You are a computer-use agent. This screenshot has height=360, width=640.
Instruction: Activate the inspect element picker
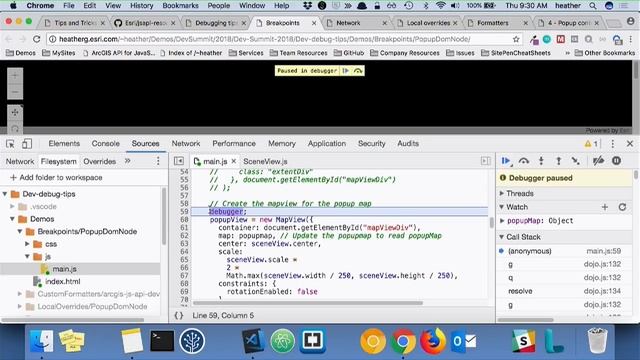click(10, 144)
